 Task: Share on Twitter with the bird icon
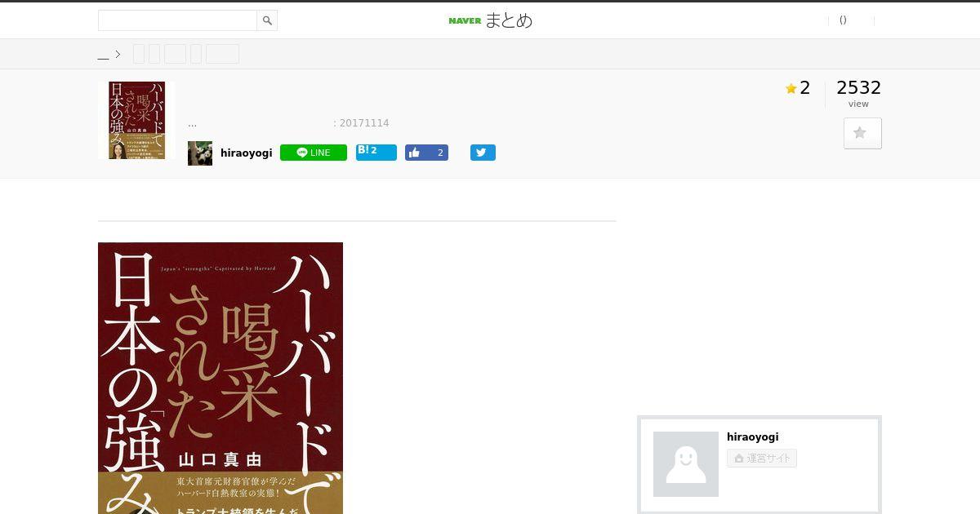[483, 153]
